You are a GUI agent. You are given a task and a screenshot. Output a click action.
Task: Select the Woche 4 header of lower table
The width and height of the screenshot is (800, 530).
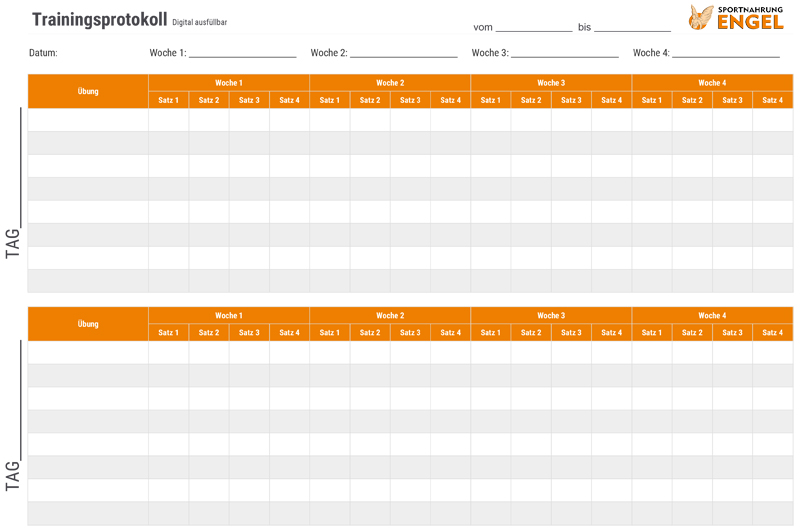[x=712, y=315]
